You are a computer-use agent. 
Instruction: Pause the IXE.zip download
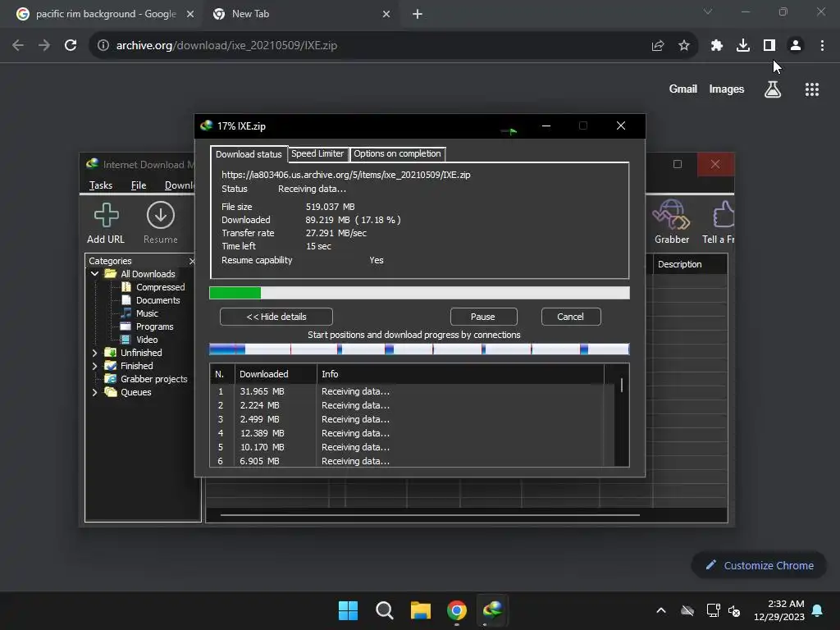point(482,317)
